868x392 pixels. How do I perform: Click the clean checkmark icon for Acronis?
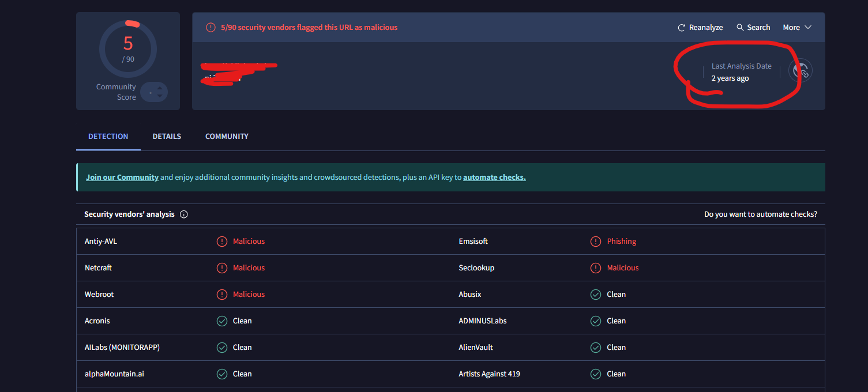click(x=222, y=321)
